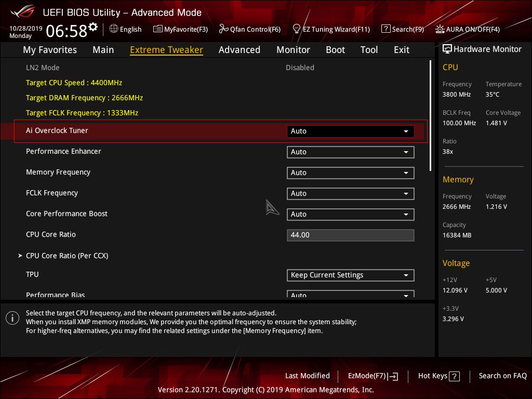Click the Hardware Monitor screen icon

447,49
